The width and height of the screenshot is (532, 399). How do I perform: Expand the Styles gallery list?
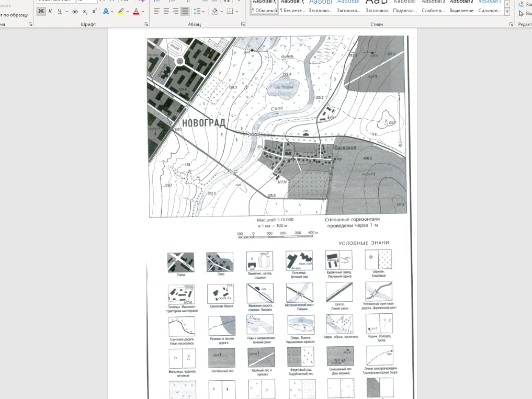507,12
